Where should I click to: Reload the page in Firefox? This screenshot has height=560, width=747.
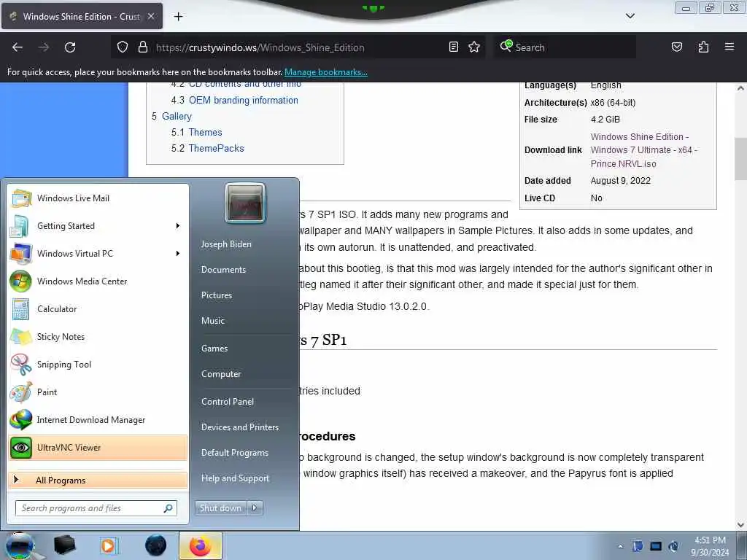pyautogui.click(x=70, y=47)
